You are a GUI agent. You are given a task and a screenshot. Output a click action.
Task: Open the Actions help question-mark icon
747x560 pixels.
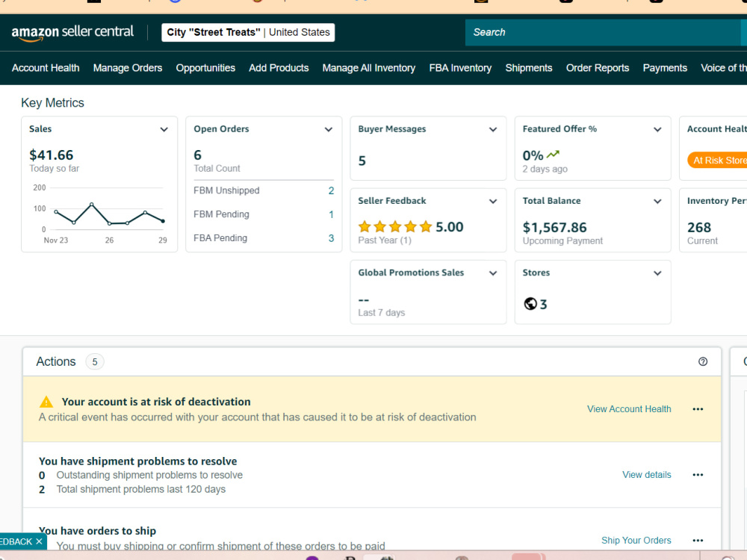point(703,361)
